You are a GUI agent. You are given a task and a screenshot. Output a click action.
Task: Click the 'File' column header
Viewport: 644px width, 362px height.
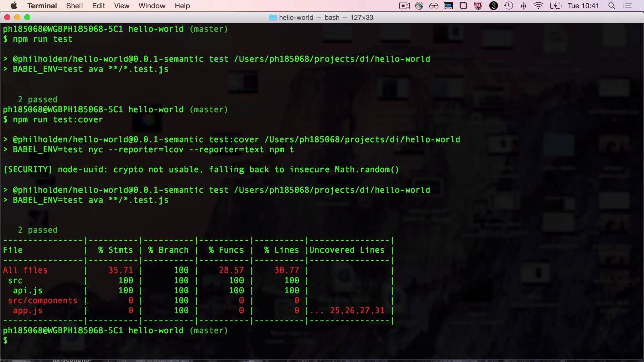tap(13, 250)
